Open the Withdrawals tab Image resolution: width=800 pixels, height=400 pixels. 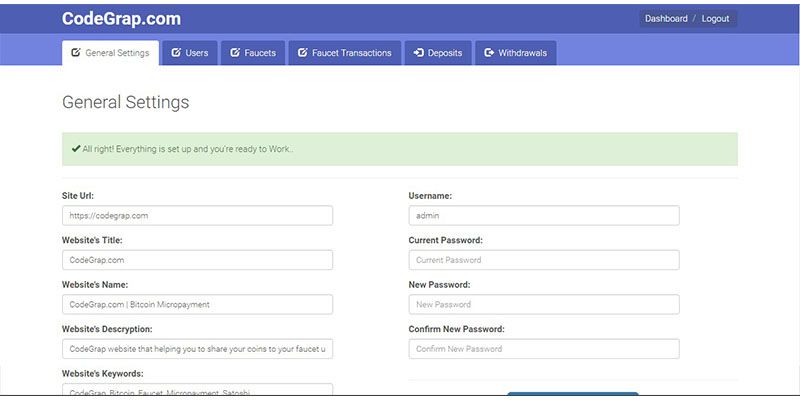pos(515,53)
